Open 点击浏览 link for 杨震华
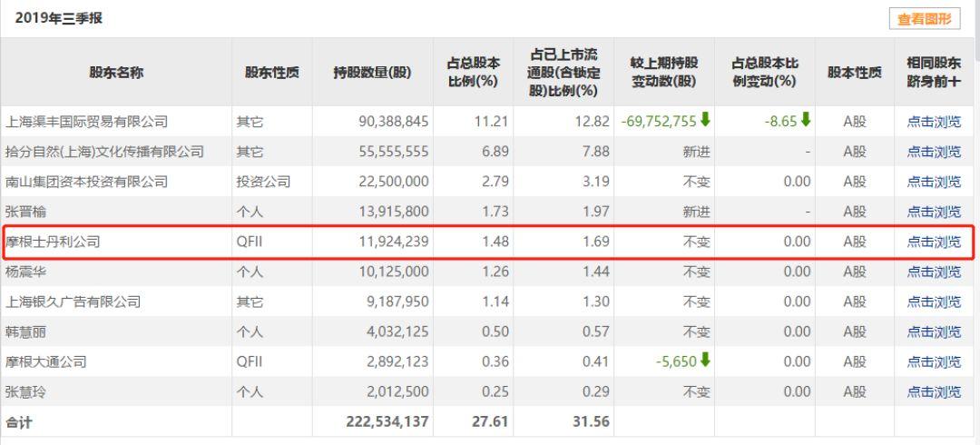980x445 pixels. (x=934, y=272)
